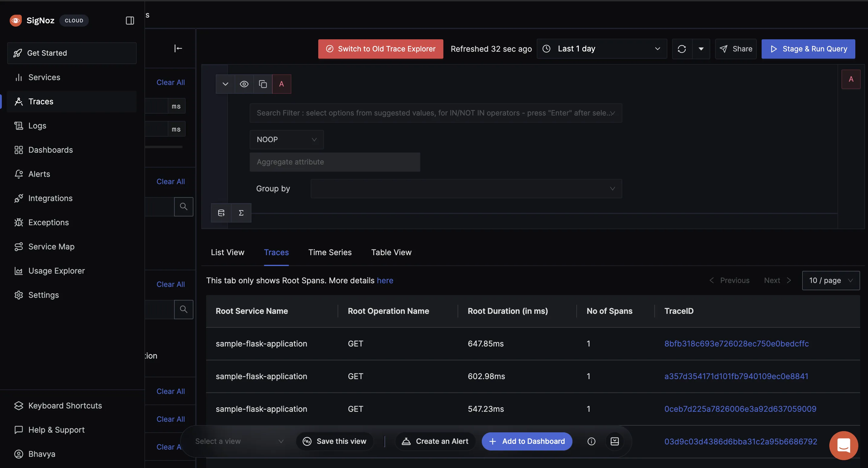The height and width of the screenshot is (468, 868).
Task: Click Switch to Old Trace Explorer
Action: [x=381, y=49]
